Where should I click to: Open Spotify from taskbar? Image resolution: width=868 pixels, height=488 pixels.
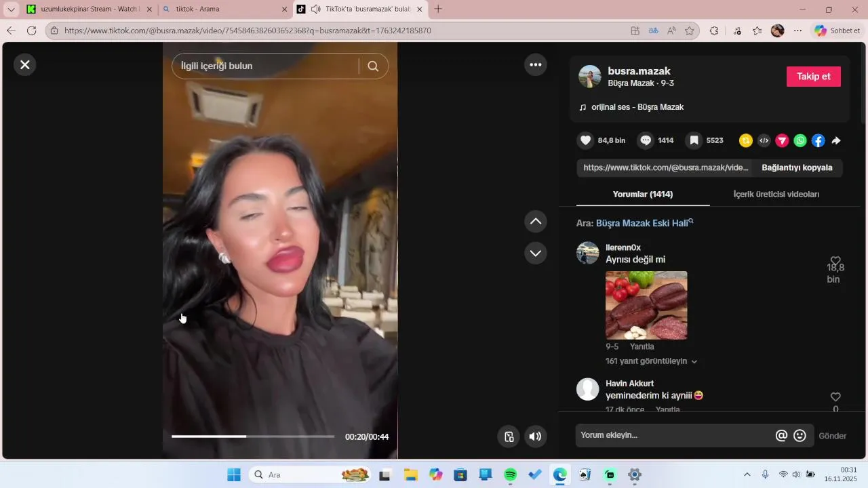click(511, 474)
